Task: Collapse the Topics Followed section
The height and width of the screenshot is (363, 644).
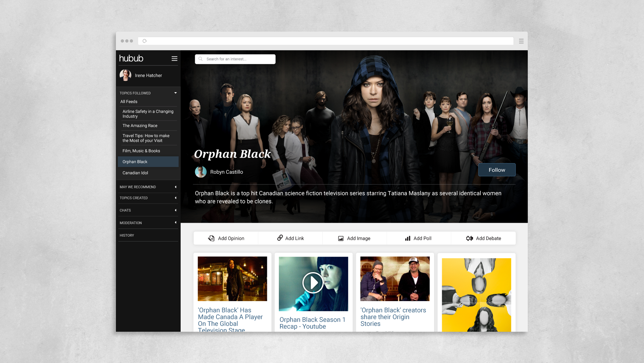Action: [175, 93]
